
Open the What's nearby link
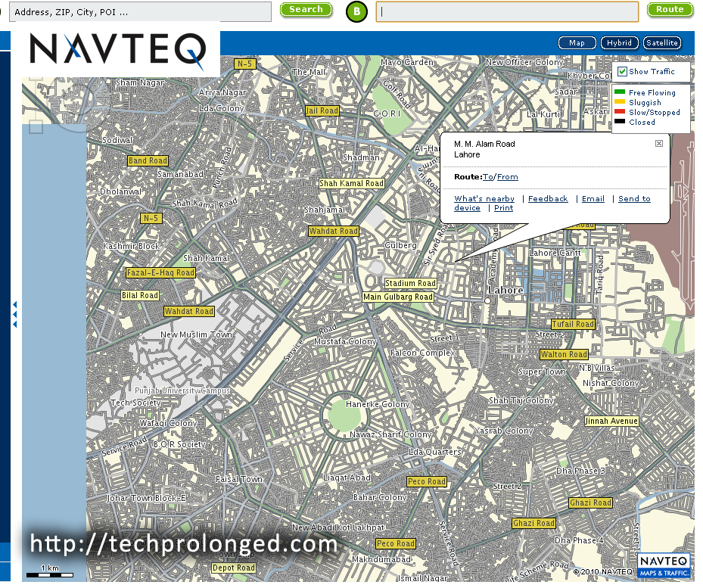(484, 198)
